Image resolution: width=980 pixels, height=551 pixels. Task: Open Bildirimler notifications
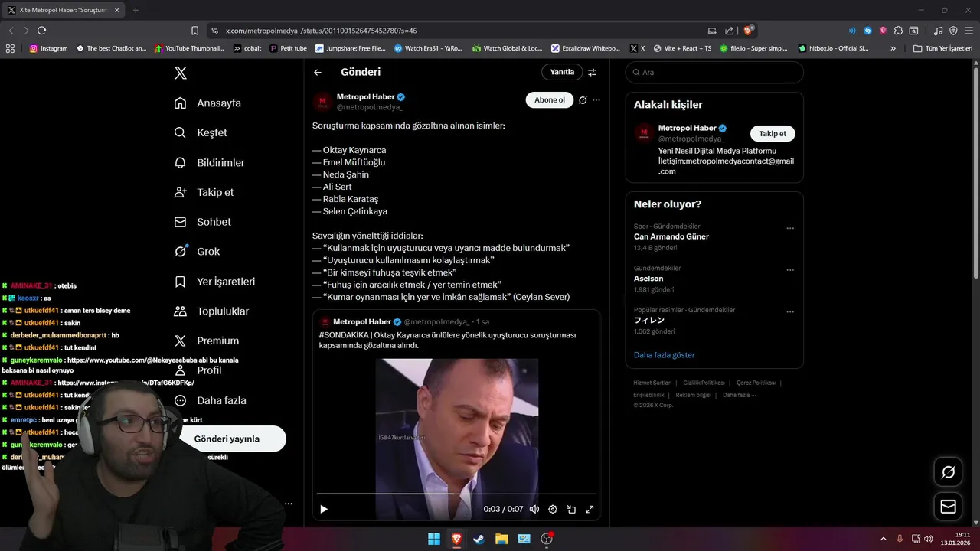click(209, 162)
